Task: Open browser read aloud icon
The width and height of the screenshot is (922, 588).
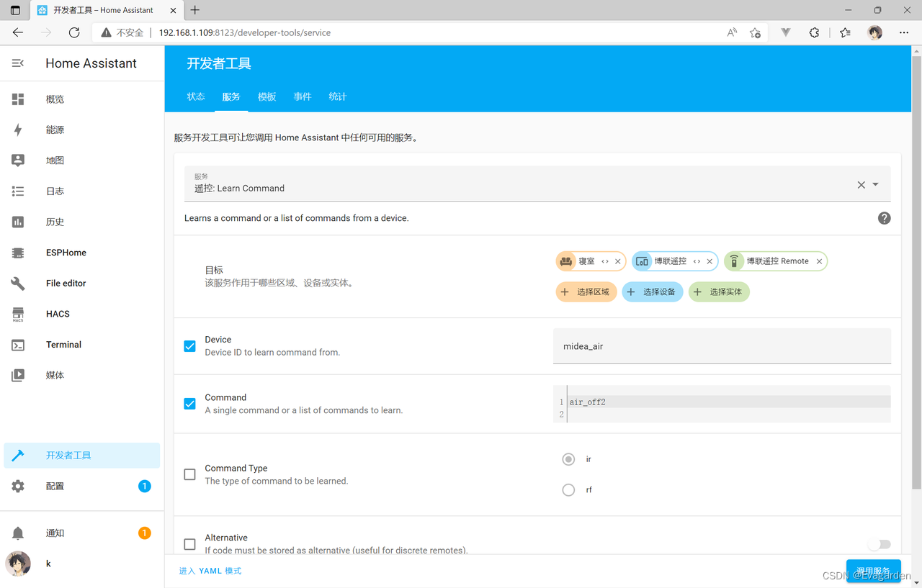Action: tap(732, 32)
